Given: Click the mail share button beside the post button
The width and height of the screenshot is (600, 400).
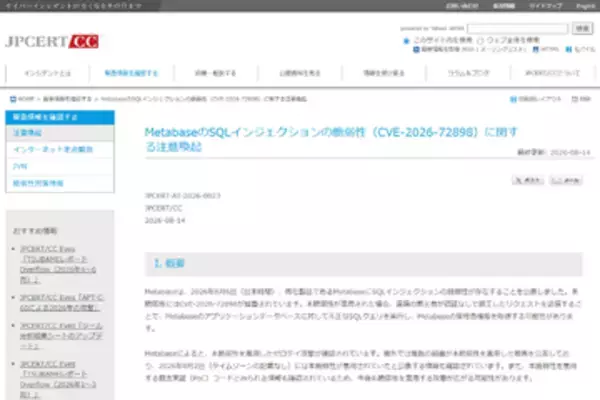Looking at the screenshot, I should (x=566, y=180).
